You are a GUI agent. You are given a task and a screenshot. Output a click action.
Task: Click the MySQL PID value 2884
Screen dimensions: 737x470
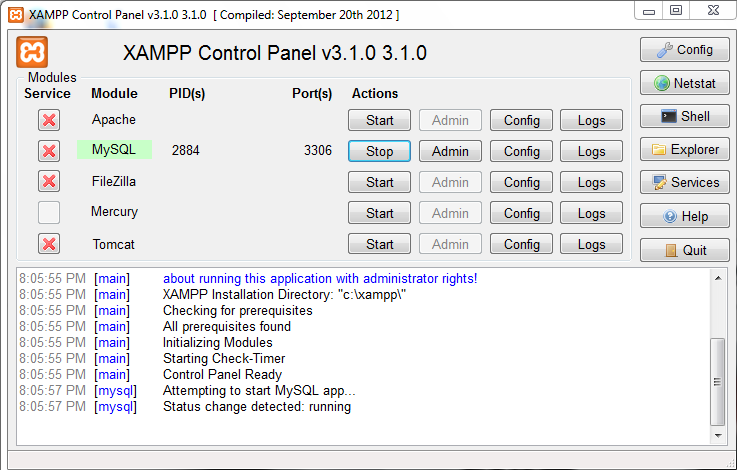click(x=186, y=150)
